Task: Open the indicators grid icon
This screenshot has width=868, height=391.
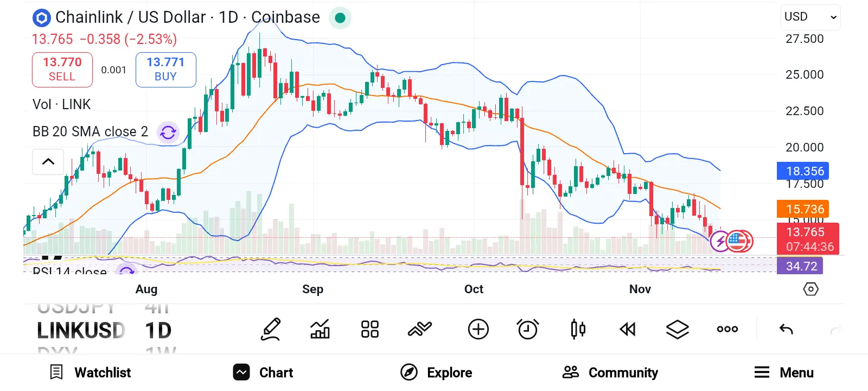Action: 369,329
